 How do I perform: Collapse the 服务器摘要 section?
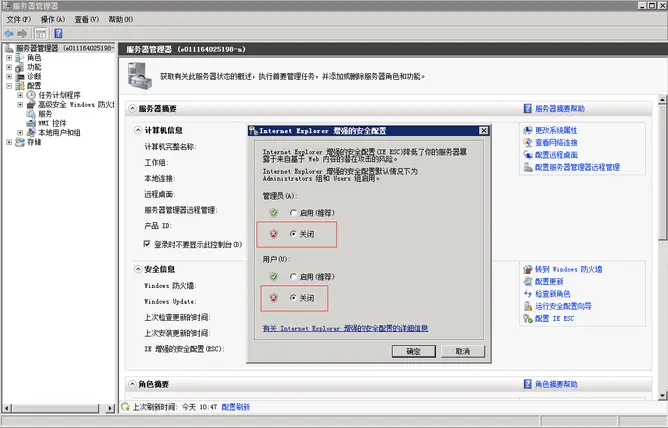pyautogui.click(x=132, y=109)
